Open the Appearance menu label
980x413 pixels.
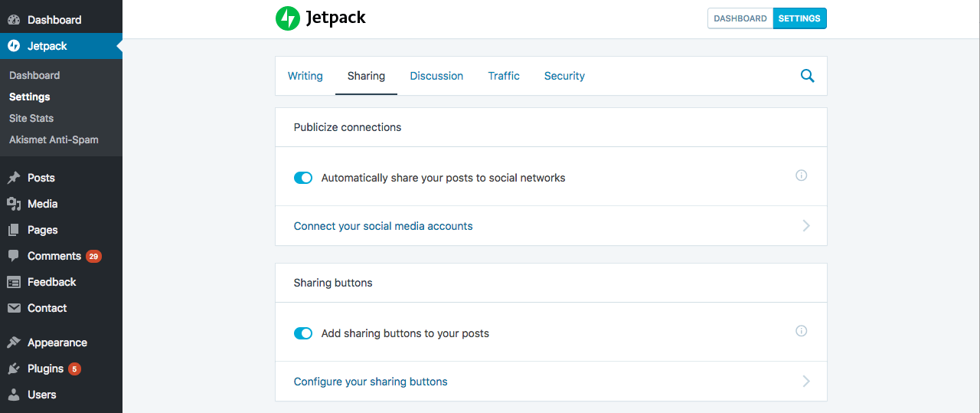click(57, 343)
